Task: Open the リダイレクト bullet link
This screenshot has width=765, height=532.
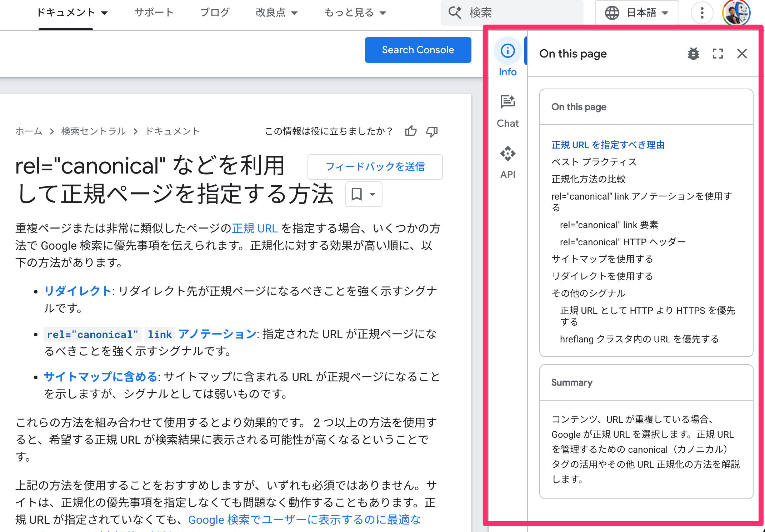Action: (x=78, y=291)
